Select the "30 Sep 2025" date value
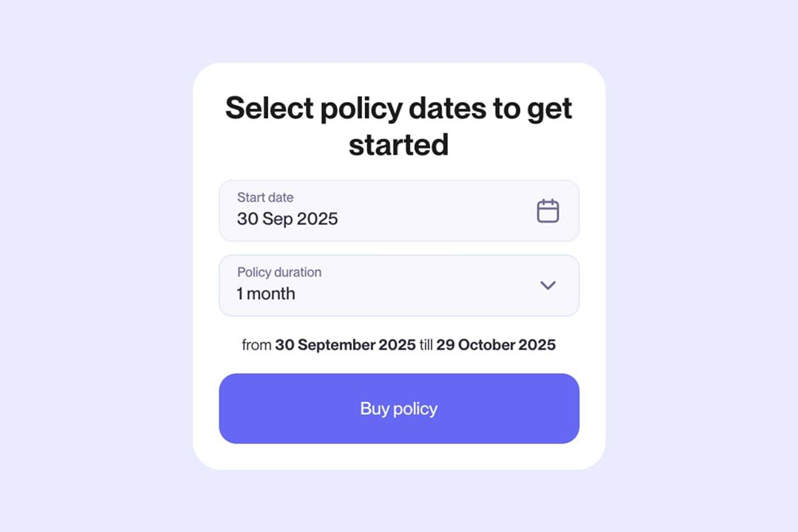 287,219
